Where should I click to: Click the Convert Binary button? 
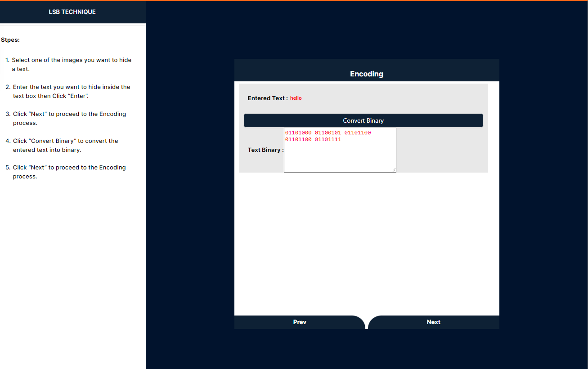point(363,120)
